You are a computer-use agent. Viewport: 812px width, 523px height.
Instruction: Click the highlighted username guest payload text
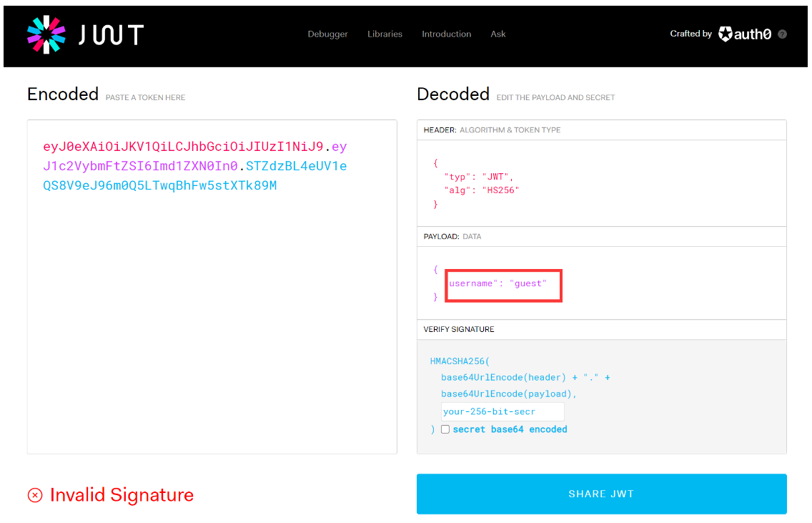503,283
